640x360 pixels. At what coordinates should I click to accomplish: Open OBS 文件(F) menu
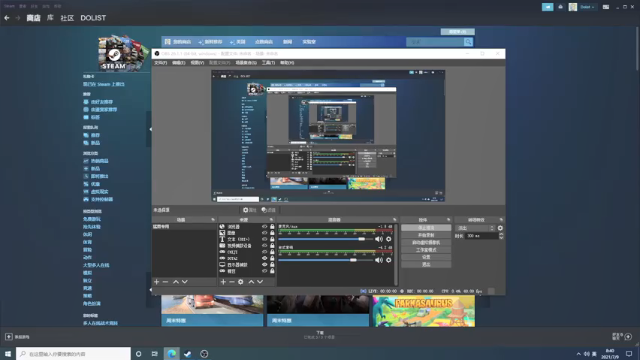[160, 63]
